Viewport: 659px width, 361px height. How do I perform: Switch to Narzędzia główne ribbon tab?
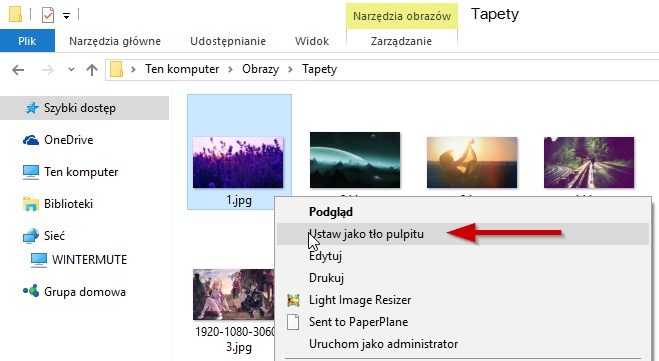(115, 41)
